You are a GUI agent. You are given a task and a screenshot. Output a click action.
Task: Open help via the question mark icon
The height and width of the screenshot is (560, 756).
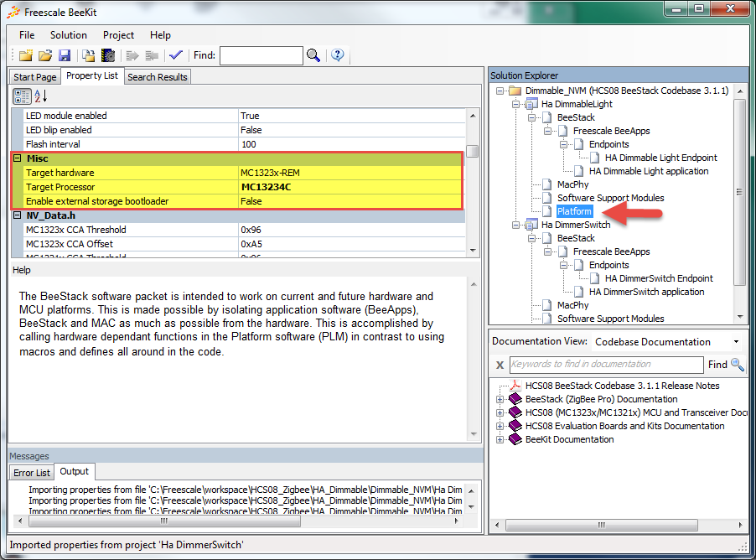point(338,55)
